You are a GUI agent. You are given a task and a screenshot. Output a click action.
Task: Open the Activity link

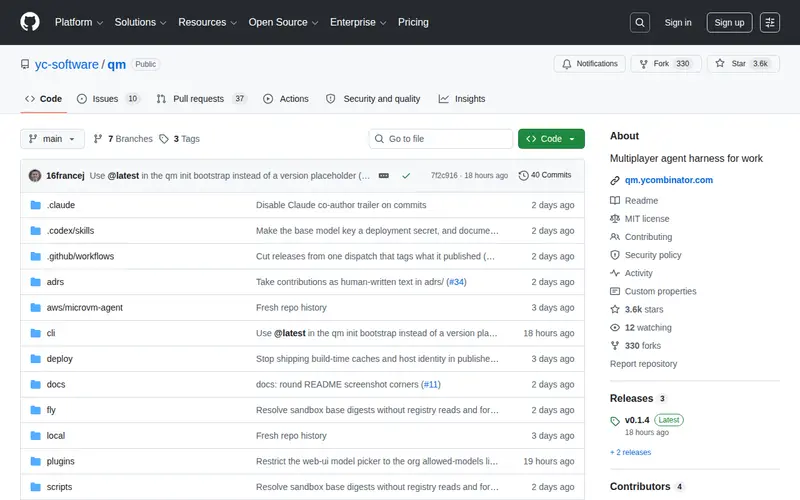point(638,273)
